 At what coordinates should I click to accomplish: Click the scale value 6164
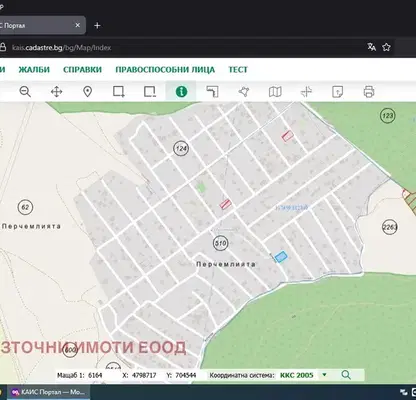pyautogui.click(x=95, y=375)
